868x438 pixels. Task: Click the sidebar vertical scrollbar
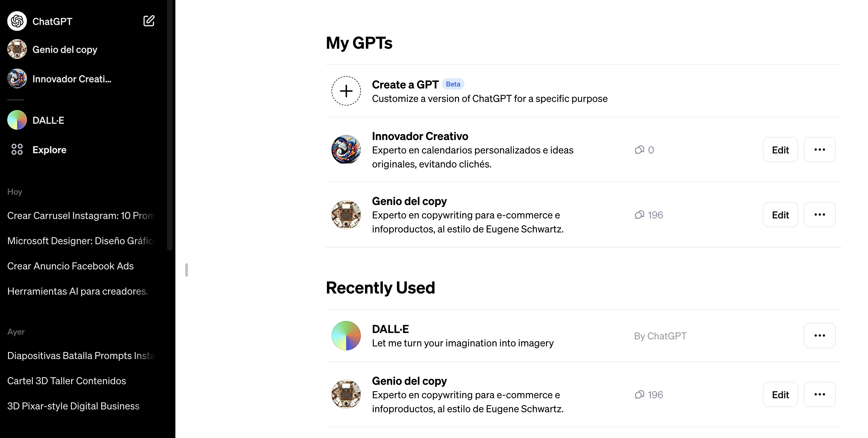click(170, 125)
